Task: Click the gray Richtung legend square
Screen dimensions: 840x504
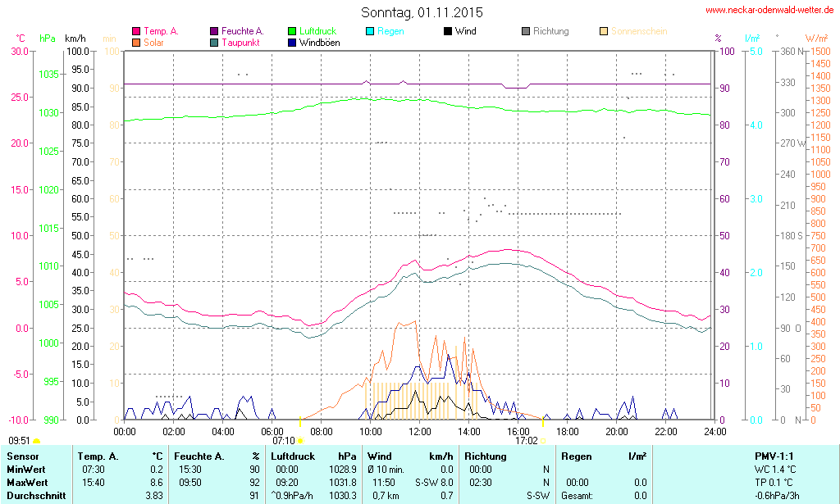Action: coord(526,31)
